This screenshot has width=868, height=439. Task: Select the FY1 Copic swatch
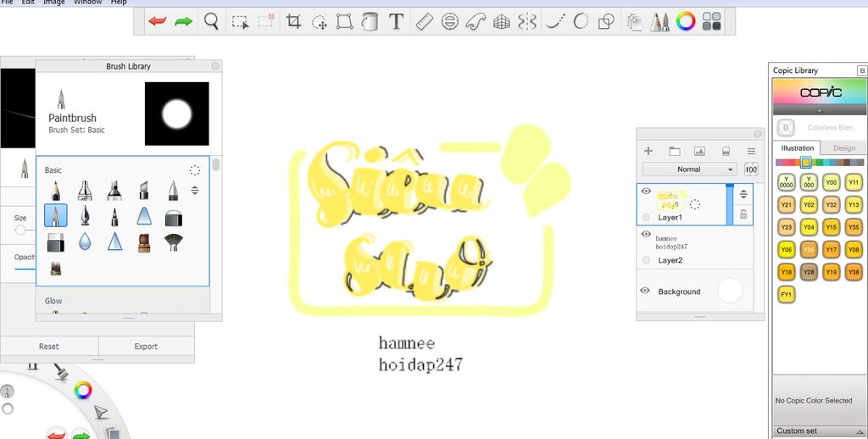(x=786, y=294)
